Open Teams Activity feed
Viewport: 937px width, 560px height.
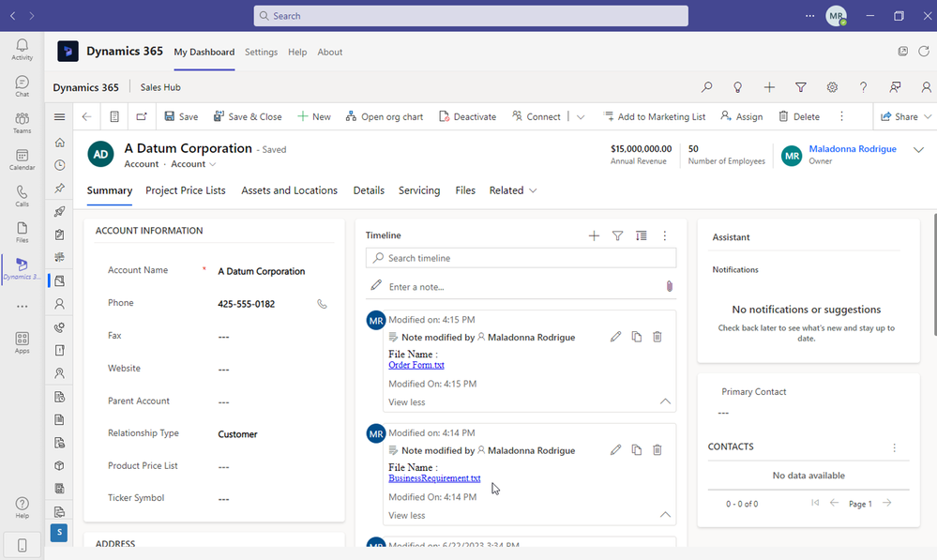pyautogui.click(x=23, y=50)
